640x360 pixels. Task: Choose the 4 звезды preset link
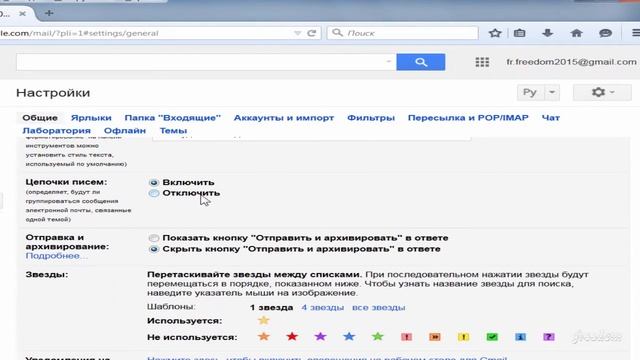click(x=322, y=307)
